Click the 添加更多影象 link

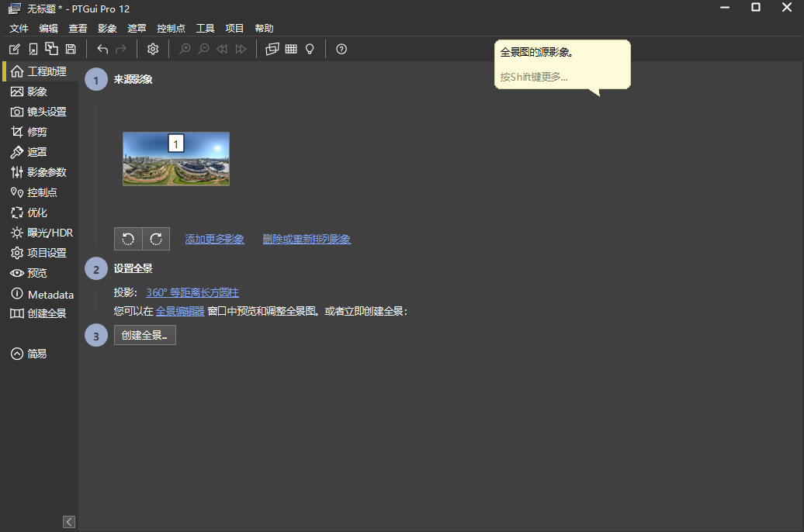214,239
